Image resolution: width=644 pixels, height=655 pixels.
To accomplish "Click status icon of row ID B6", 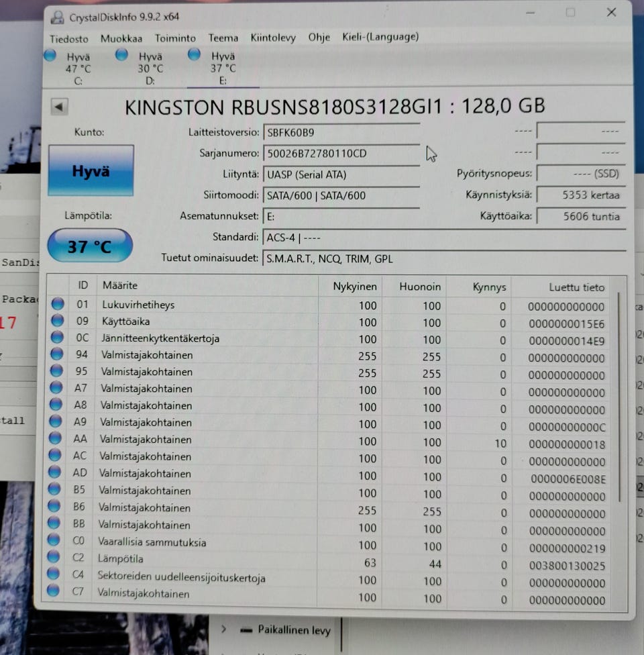I will 54,506.
